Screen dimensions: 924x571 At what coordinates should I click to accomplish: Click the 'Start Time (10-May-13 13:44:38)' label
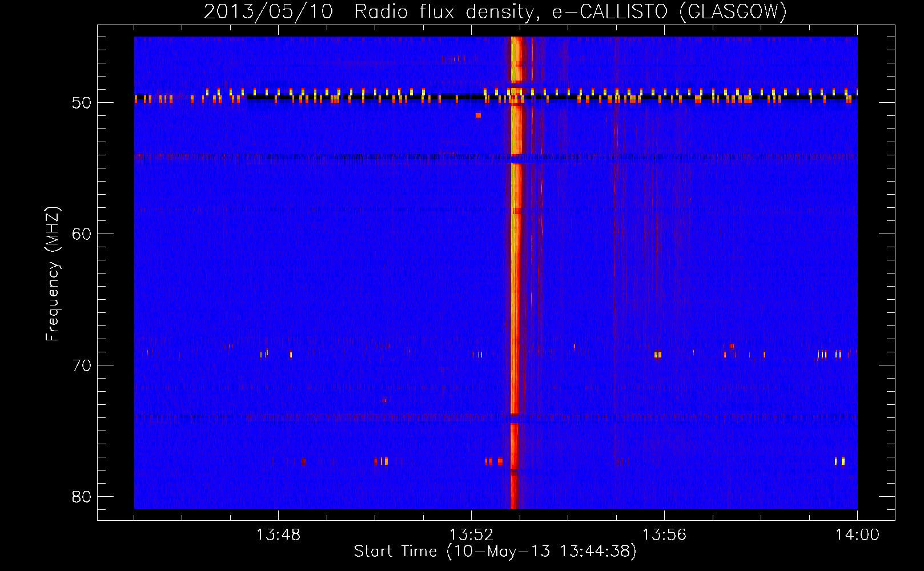click(495, 552)
